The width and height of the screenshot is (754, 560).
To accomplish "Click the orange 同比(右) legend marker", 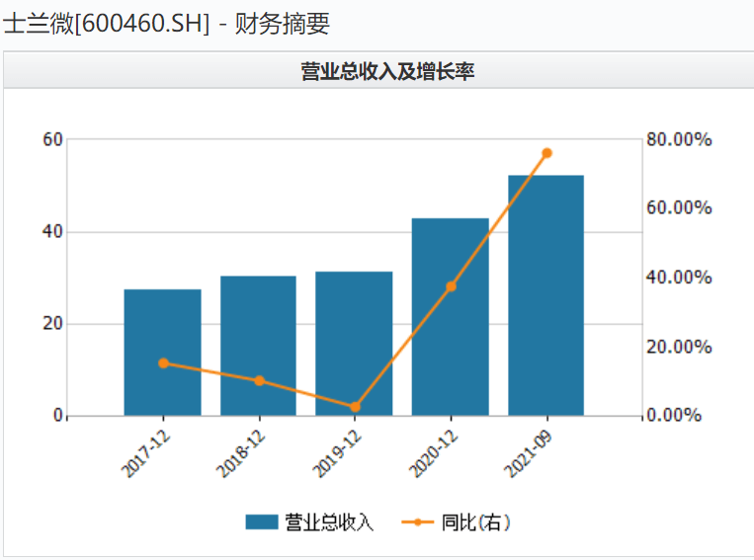I will click(417, 522).
